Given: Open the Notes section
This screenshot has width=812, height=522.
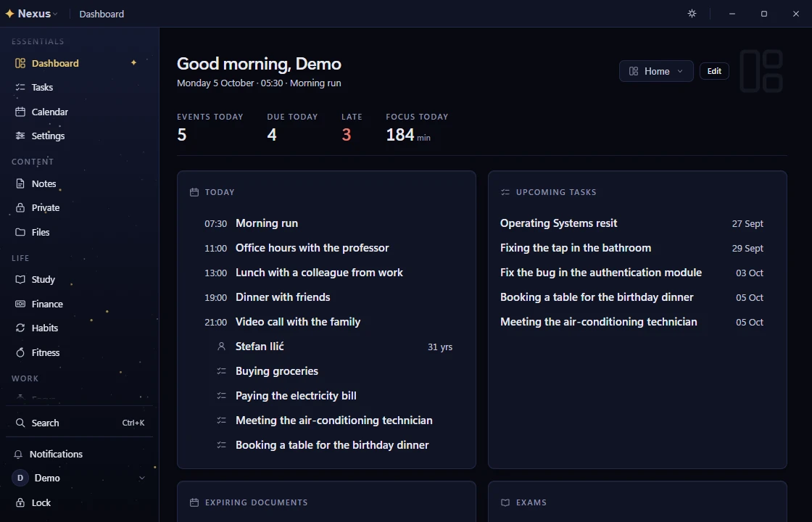Looking at the screenshot, I should tap(78, 184).
